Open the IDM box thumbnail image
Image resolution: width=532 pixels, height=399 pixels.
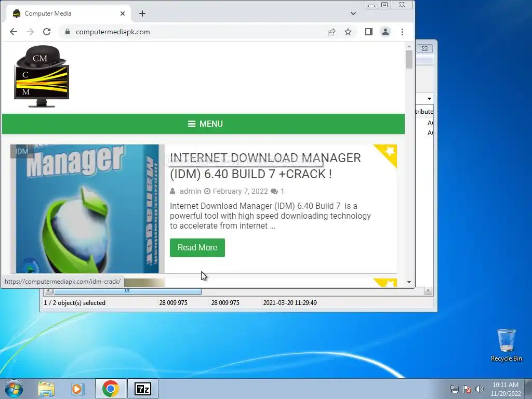[x=87, y=209]
